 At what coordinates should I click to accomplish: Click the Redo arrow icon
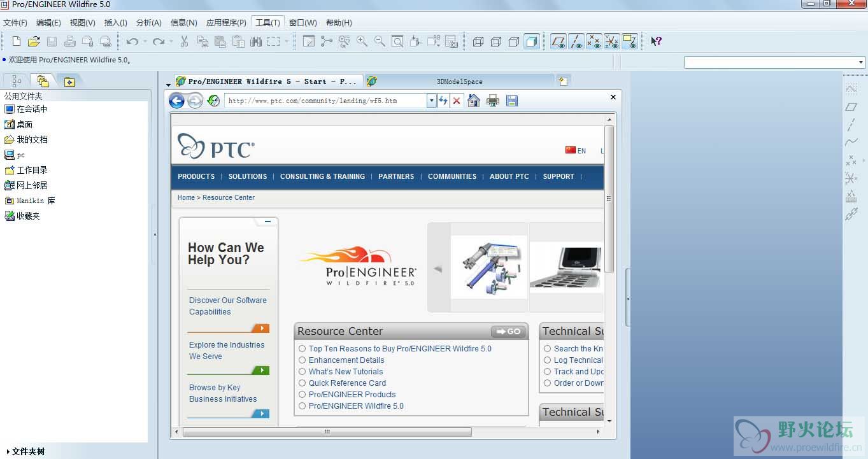(159, 41)
